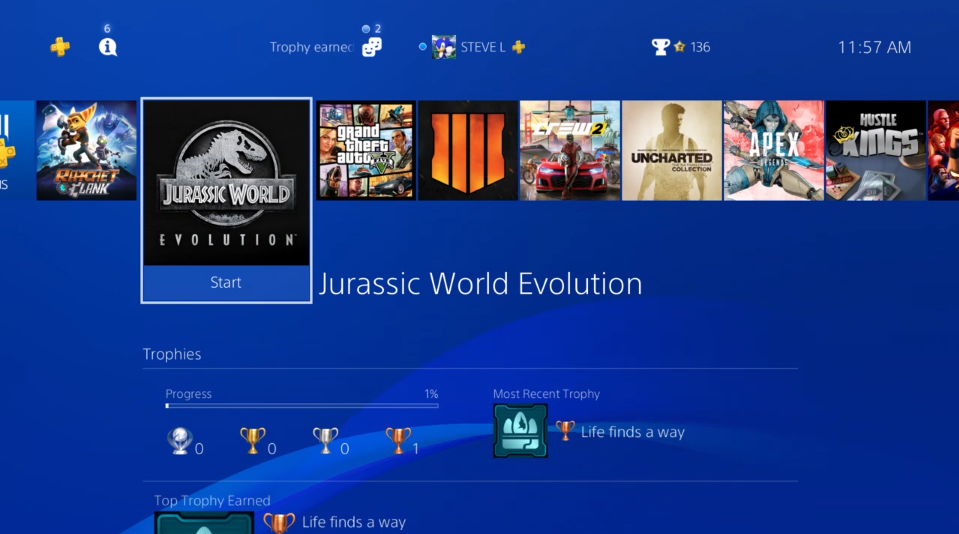Select the Grand Theft Auto V tile
This screenshot has height=534, width=959.
point(366,150)
